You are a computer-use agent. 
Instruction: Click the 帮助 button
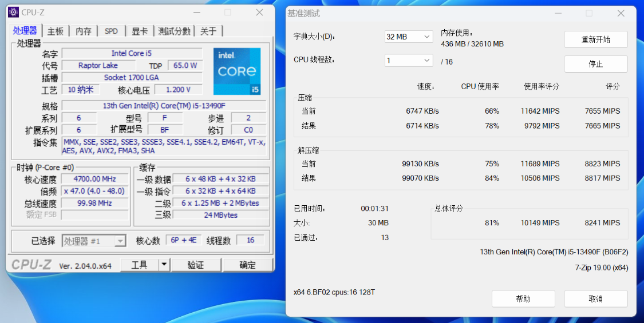pos(523,299)
